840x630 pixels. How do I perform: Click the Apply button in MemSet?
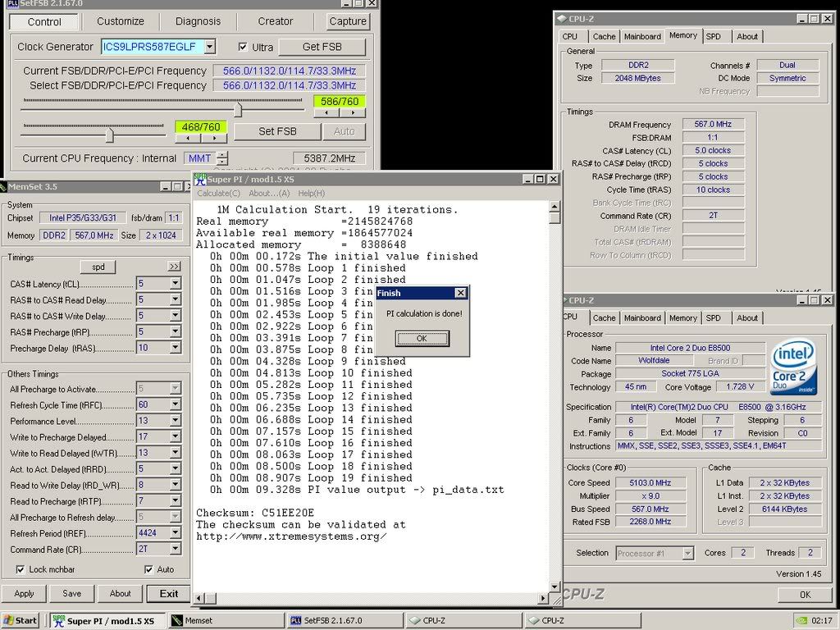(24, 593)
